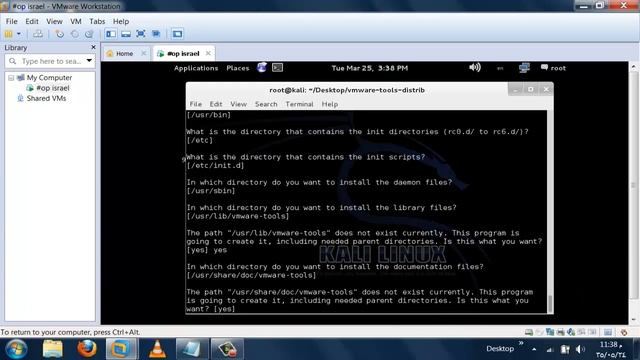Open terminal Search menu
This screenshot has width=640, height=360.
tap(266, 104)
